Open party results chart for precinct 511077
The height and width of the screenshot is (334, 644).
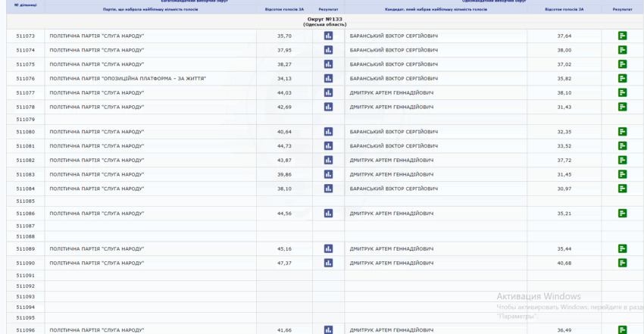coord(328,92)
